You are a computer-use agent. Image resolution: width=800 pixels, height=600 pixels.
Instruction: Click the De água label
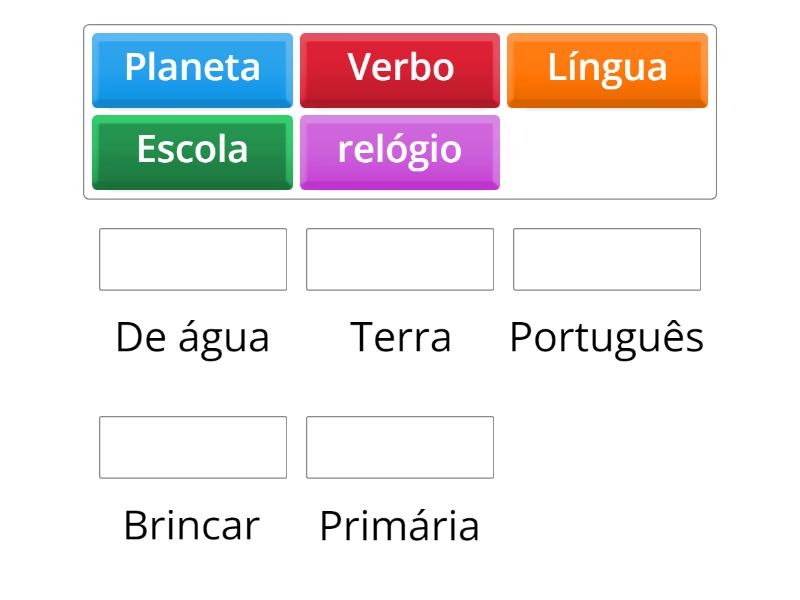pos(193,337)
